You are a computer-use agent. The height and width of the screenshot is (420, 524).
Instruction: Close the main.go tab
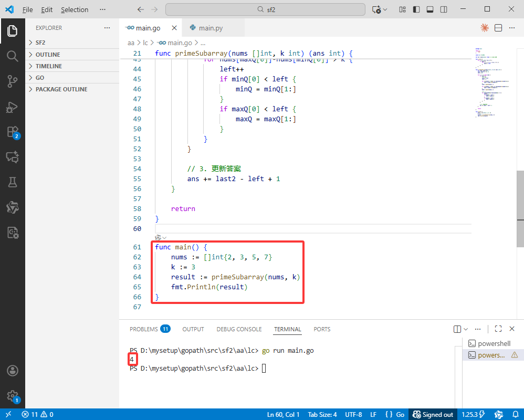(174, 28)
